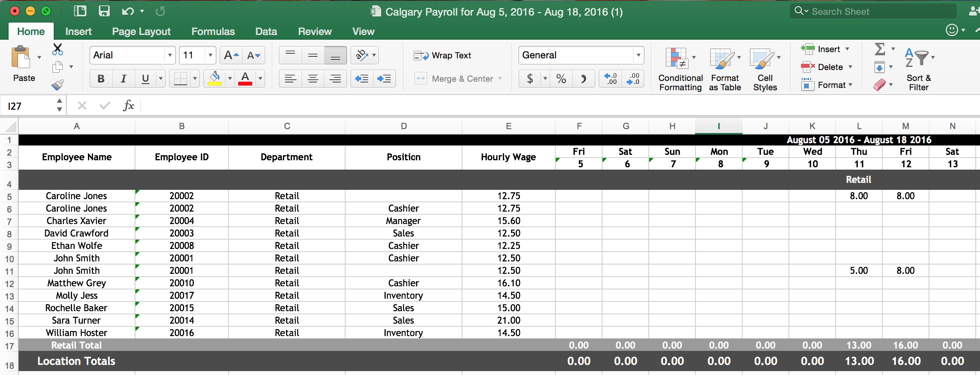Open the Data tab
This screenshot has width=980, height=375.
pyautogui.click(x=266, y=31)
